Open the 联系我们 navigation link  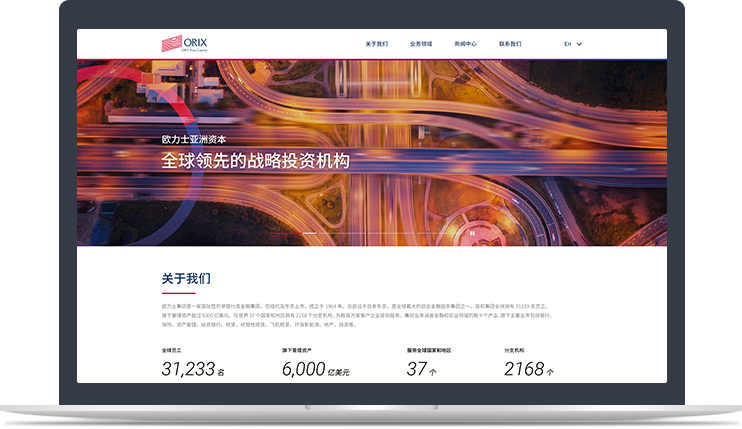point(510,44)
